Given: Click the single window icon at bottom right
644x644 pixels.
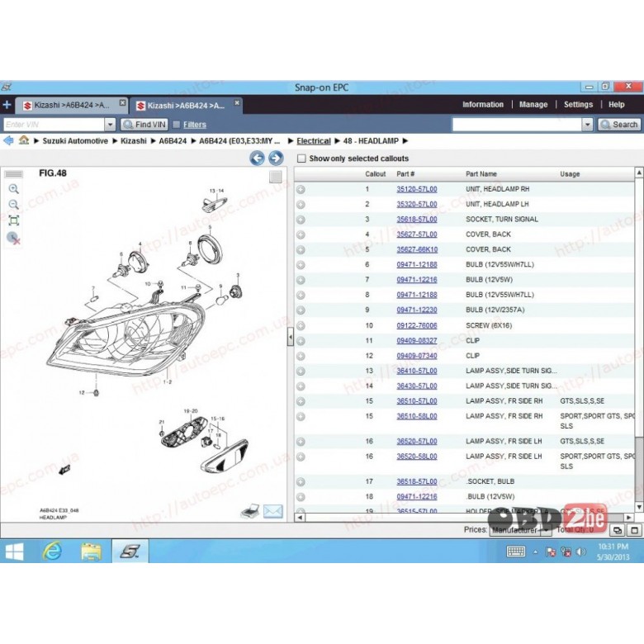Looking at the screenshot, I should tap(635, 530).
